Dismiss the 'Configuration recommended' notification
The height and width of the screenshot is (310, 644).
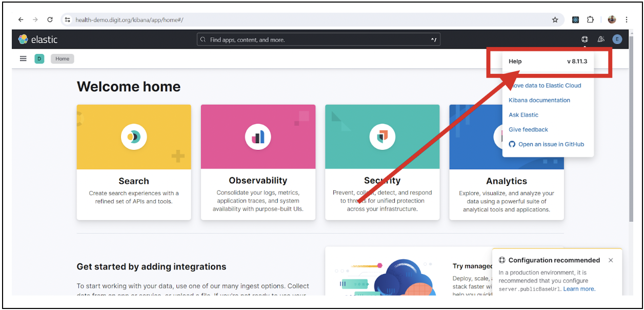click(x=611, y=260)
